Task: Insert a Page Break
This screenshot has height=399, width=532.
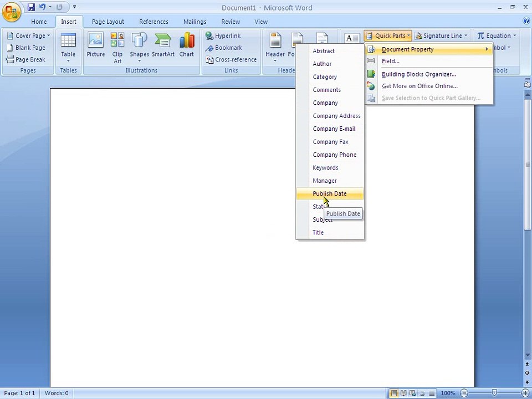Action: click(26, 60)
